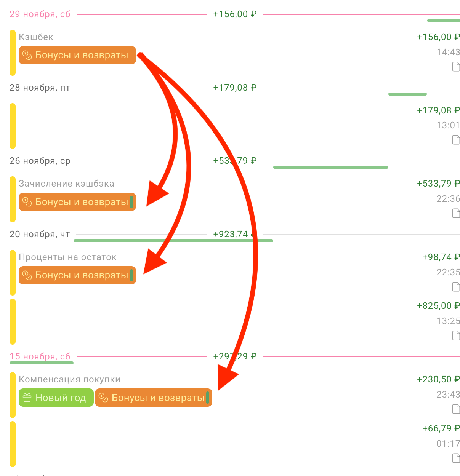Screen dimensions: 460x476
Task: Select the 26 ноября, ср date header
Action: [x=40, y=161]
